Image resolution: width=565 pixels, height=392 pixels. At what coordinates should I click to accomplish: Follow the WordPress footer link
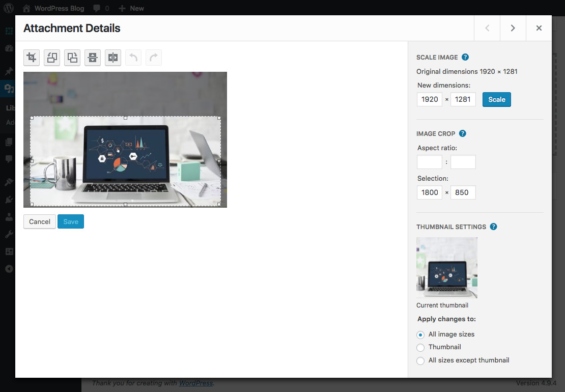click(195, 383)
